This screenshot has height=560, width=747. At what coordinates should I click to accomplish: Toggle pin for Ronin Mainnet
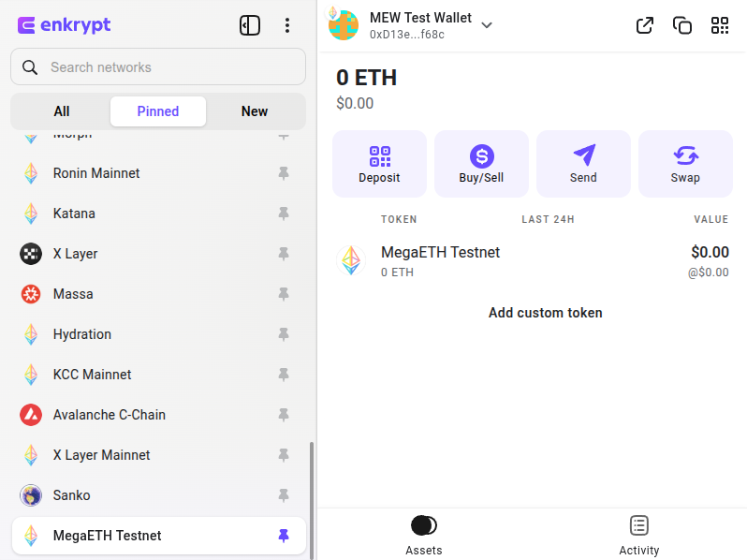284,173
